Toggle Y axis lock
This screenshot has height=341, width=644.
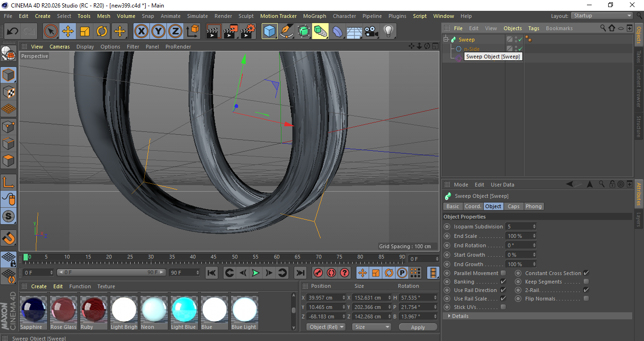tap(158, 32)
